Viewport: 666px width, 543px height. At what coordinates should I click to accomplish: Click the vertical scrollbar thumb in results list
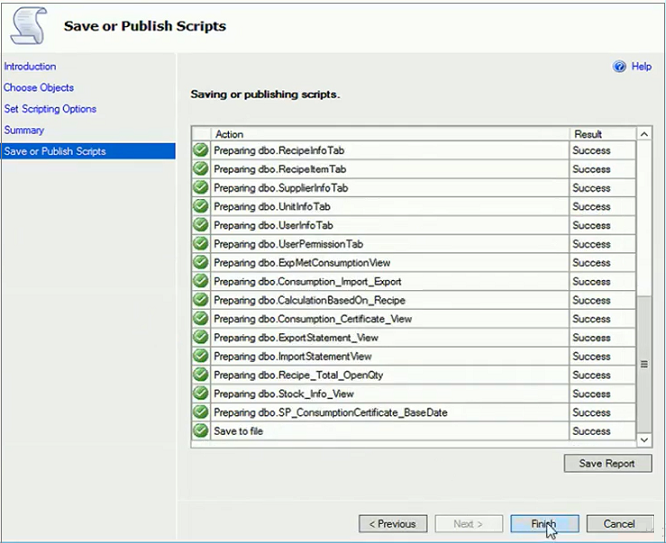click(x=644, y=364)
